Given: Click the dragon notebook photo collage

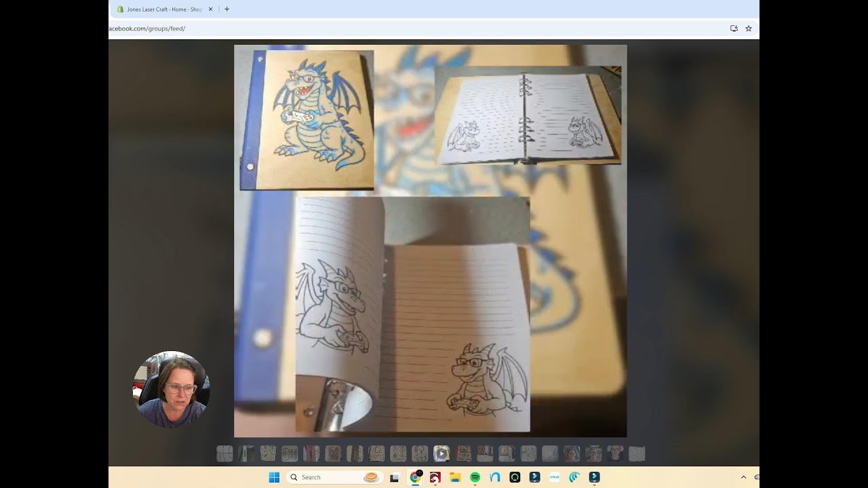Looking at the screenshot, I should (431, 241).
